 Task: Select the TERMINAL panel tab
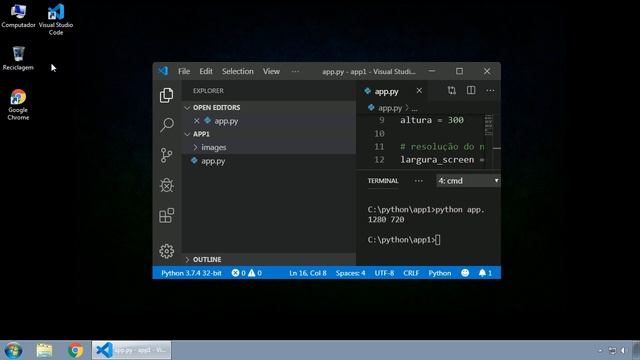(x=383, y=181)
